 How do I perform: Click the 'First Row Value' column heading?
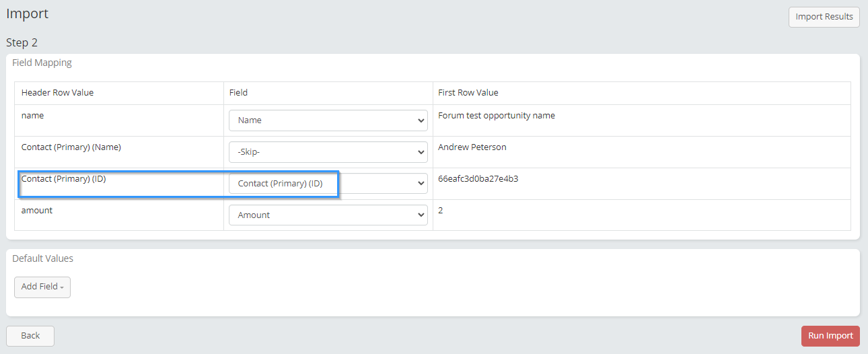tap(468, 93)
